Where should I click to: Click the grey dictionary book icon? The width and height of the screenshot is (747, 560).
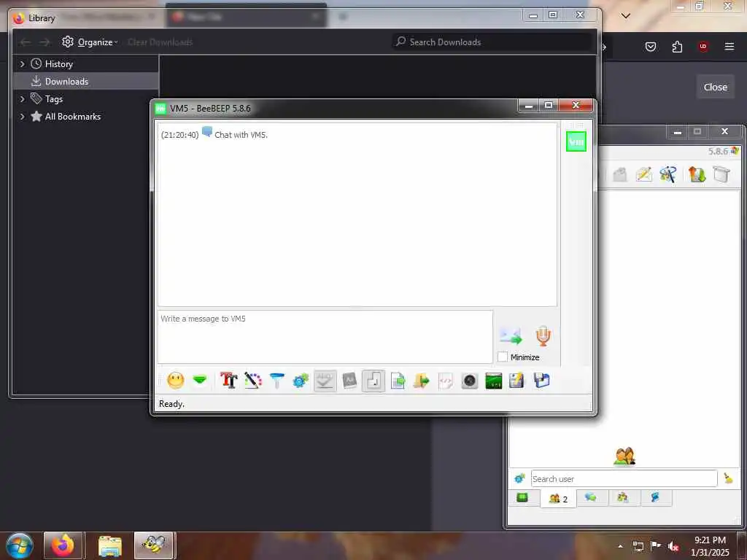coord(349,381)
